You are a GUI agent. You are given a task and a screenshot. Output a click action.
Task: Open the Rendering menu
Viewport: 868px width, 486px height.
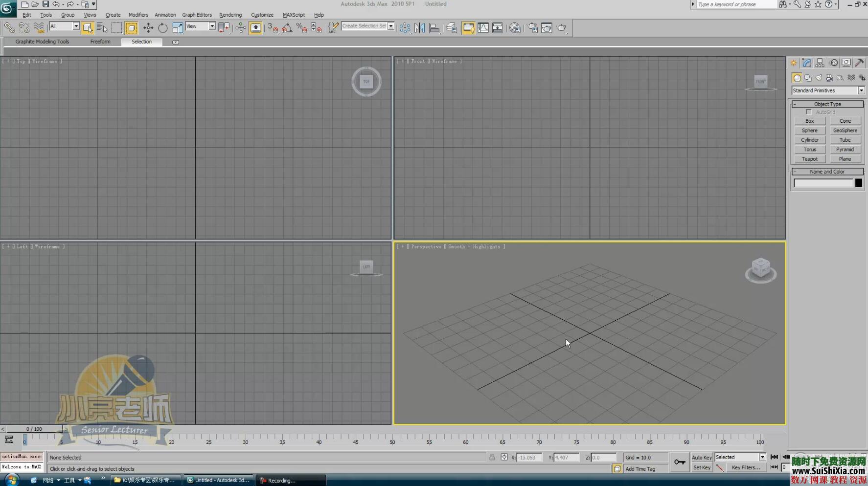(230, 15)
